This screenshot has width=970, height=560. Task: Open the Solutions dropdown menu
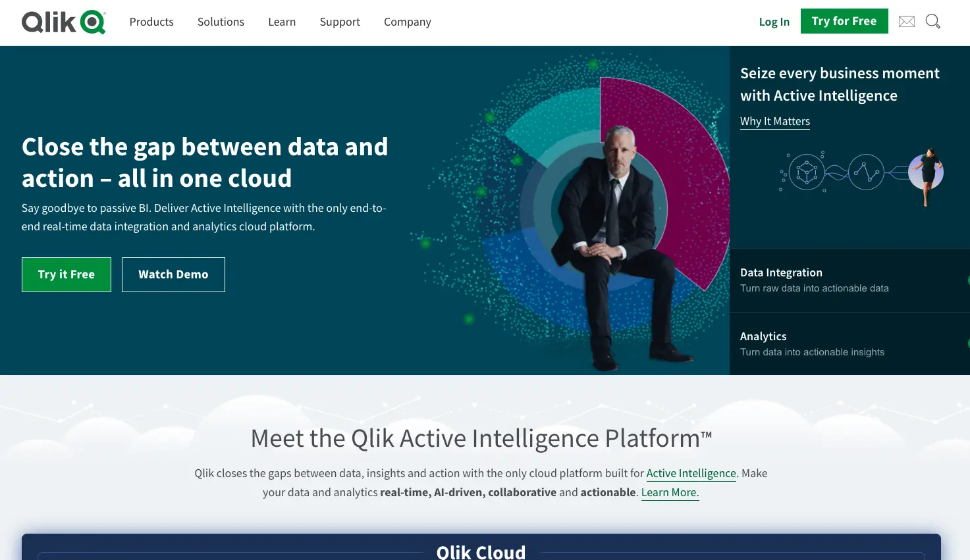(221, 22)
